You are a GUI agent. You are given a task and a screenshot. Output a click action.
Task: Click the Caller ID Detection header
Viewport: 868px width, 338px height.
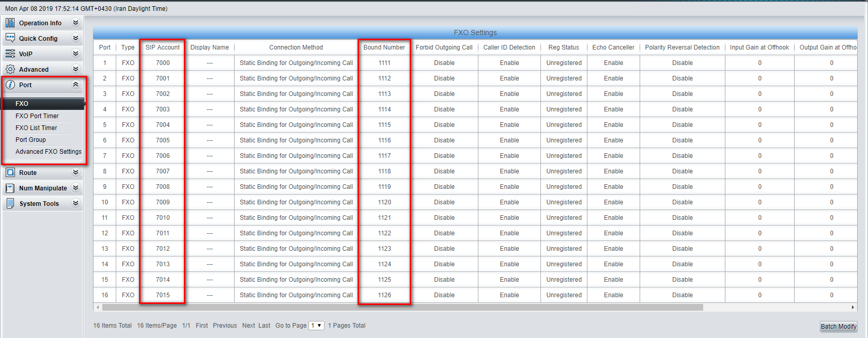tap(509, 47)
